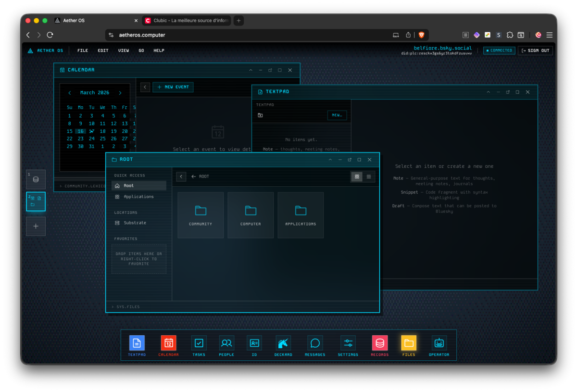Switch Files window to list view
The width and height of the screenshot is (577, 392).
(x=369, y=177)
